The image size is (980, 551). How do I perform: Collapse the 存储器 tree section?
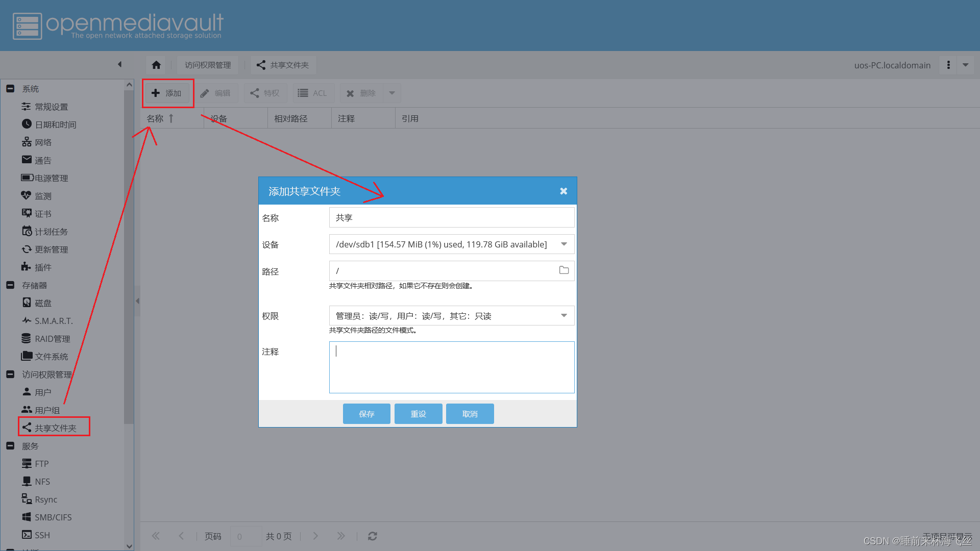[10, 285]
